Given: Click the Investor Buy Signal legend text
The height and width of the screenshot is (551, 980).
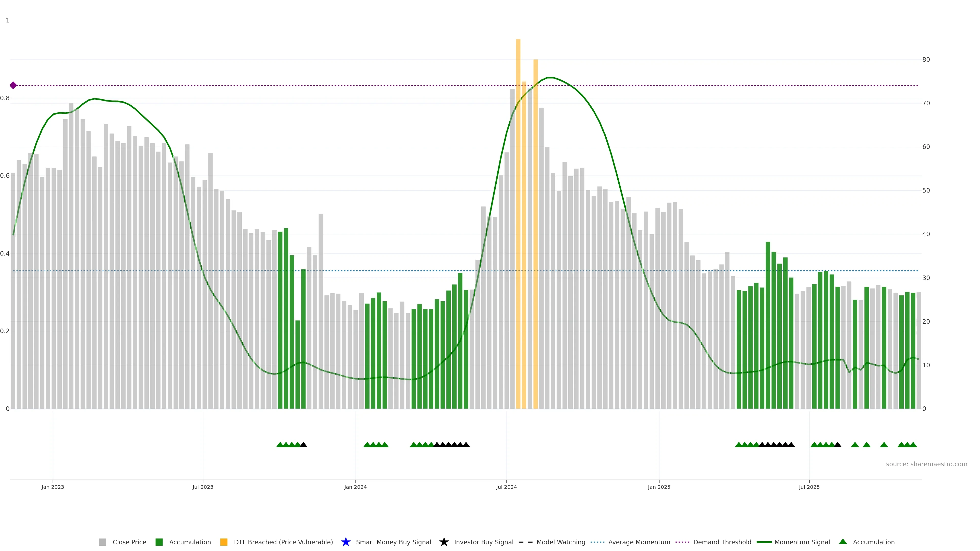Looking at the screenshot, I should pyautogui.click(x=484, y=542).
